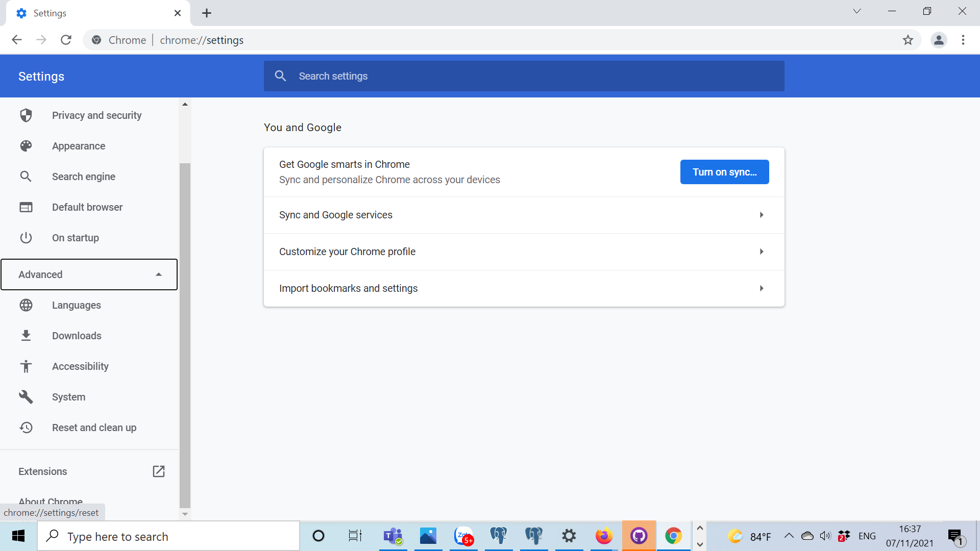Open Customize your Chrome profile
The height and width of the screenshot is (551, 980).
pos(524,252)
